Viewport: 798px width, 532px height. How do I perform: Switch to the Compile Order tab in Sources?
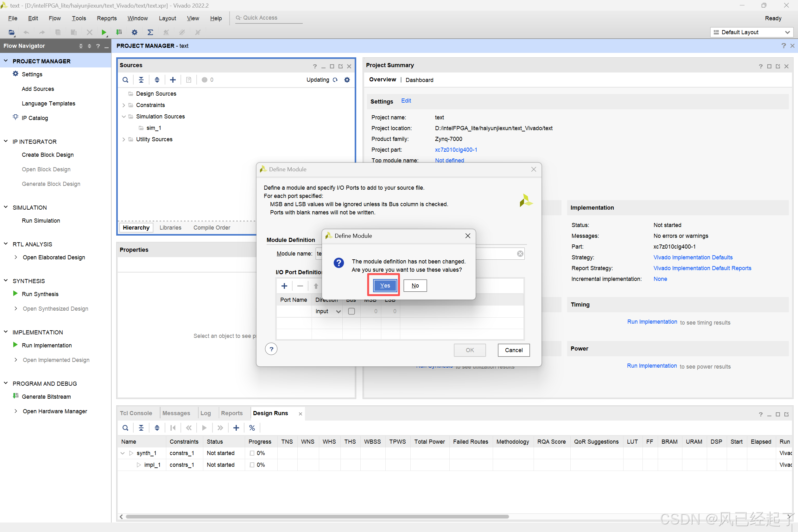(212, 228)
